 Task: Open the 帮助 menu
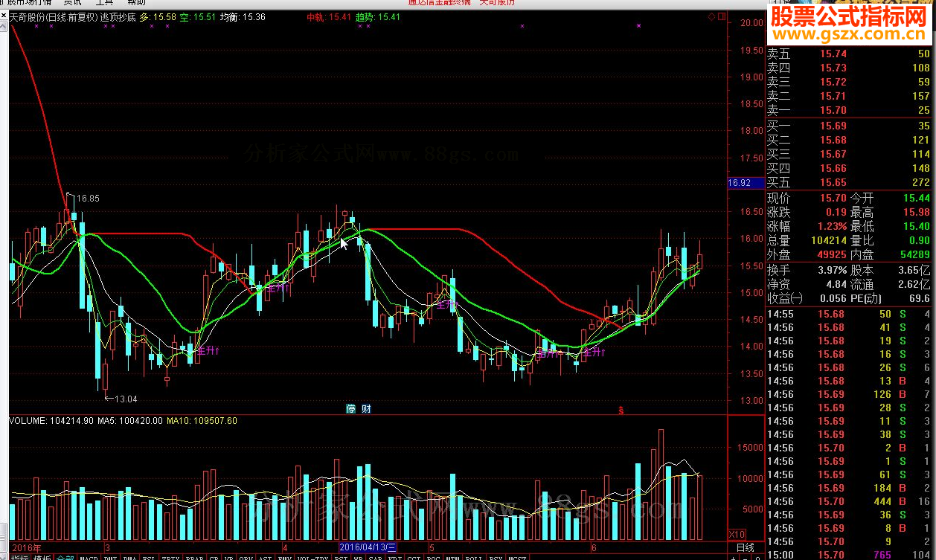point(136,3)
